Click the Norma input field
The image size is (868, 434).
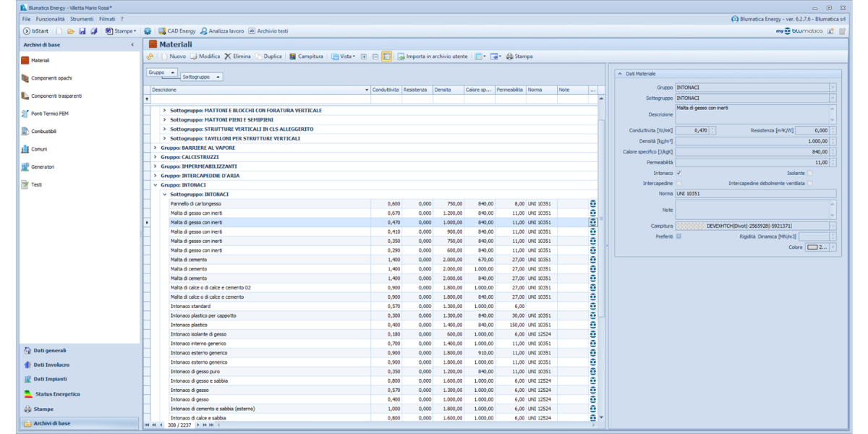756,194
